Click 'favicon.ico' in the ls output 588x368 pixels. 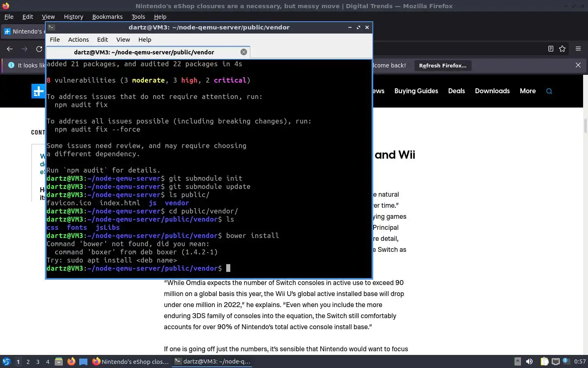pos(69,203)
